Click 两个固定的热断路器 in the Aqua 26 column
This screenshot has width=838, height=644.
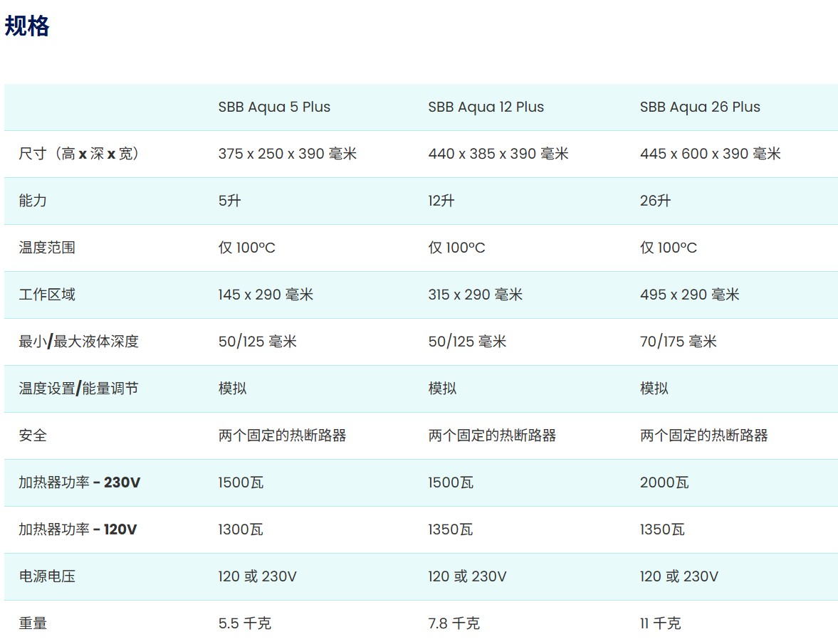[704, 436]
